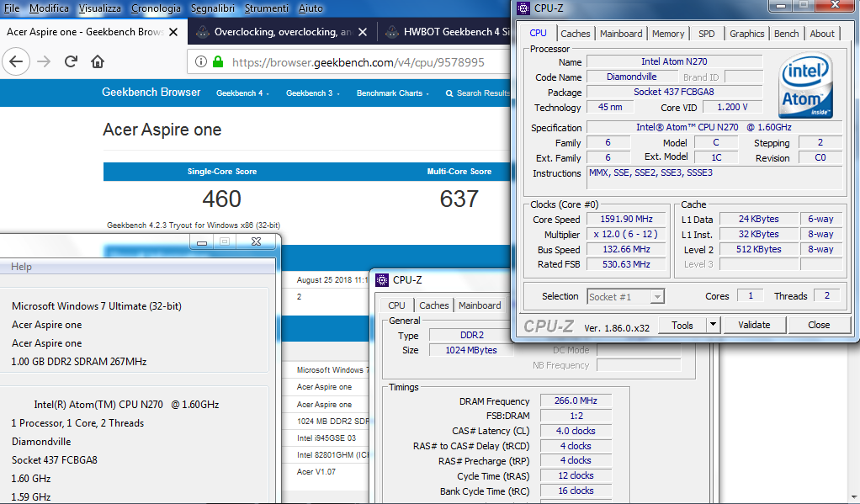Click the Tools button in CPU-Z
The height and width of the screenshot is (504, 860).
coord(682,326)
